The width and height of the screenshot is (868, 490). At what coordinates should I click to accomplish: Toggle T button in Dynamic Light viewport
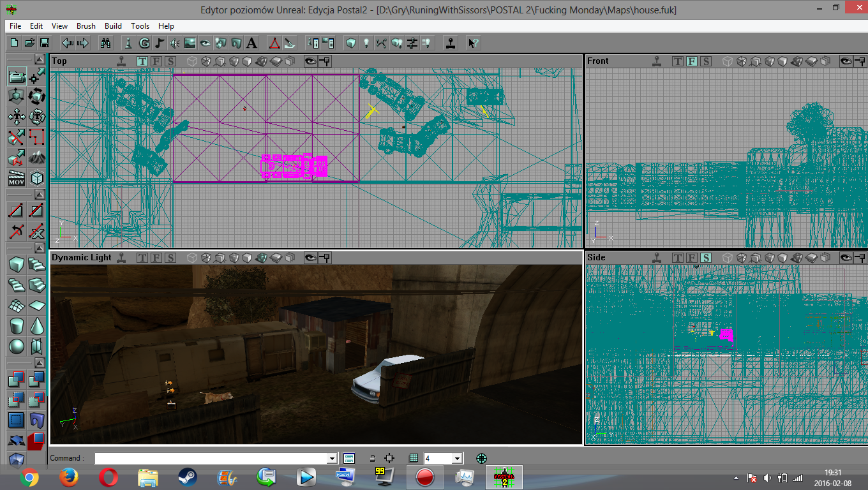coord(142,258)
